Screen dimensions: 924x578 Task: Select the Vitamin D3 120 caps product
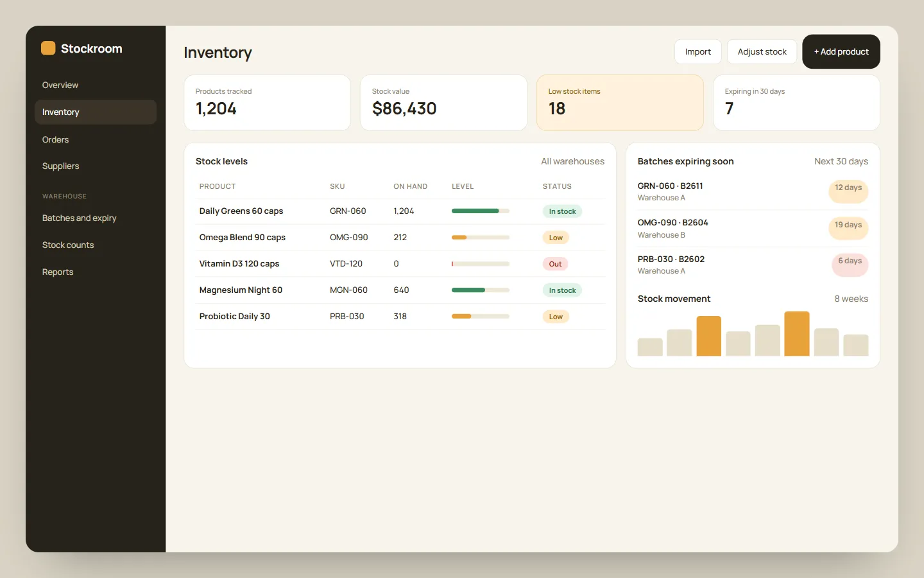[239, 263]
